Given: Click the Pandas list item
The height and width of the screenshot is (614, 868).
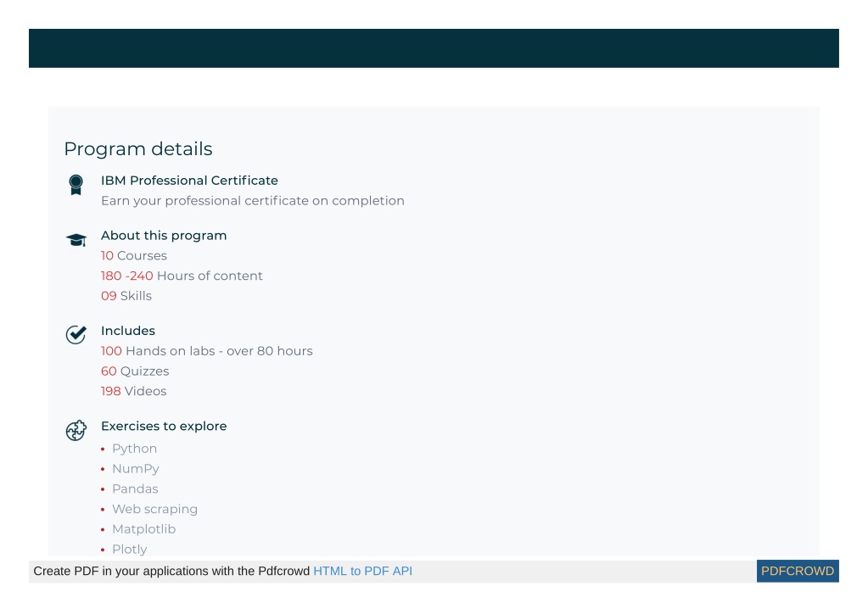Looking at the screenshot, I should 135,489.
